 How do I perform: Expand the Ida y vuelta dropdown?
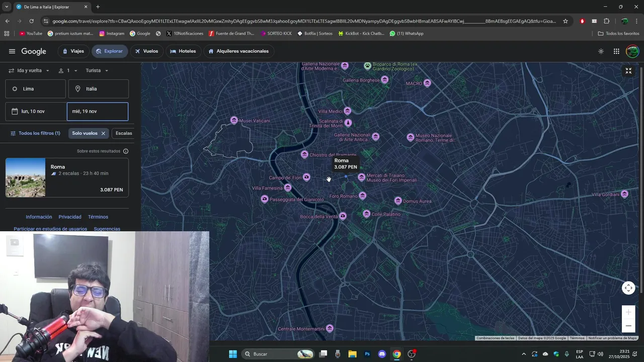click(29, 70)
